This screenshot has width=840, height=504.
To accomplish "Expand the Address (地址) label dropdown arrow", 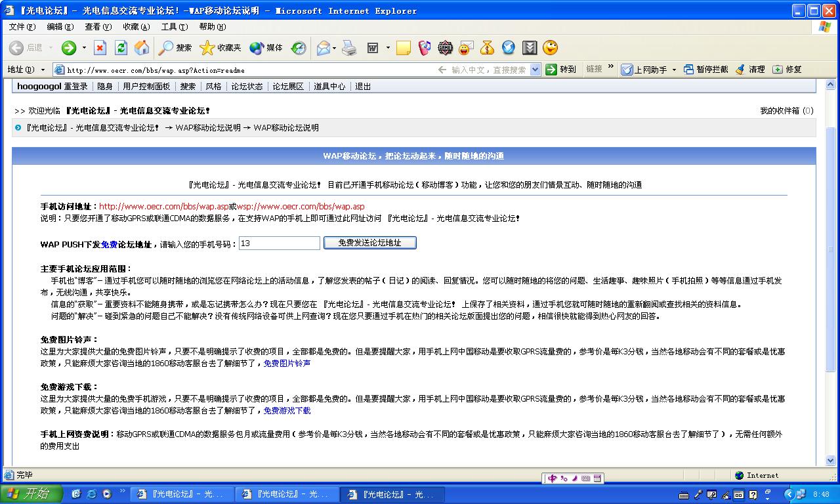I will coord(43,70).
